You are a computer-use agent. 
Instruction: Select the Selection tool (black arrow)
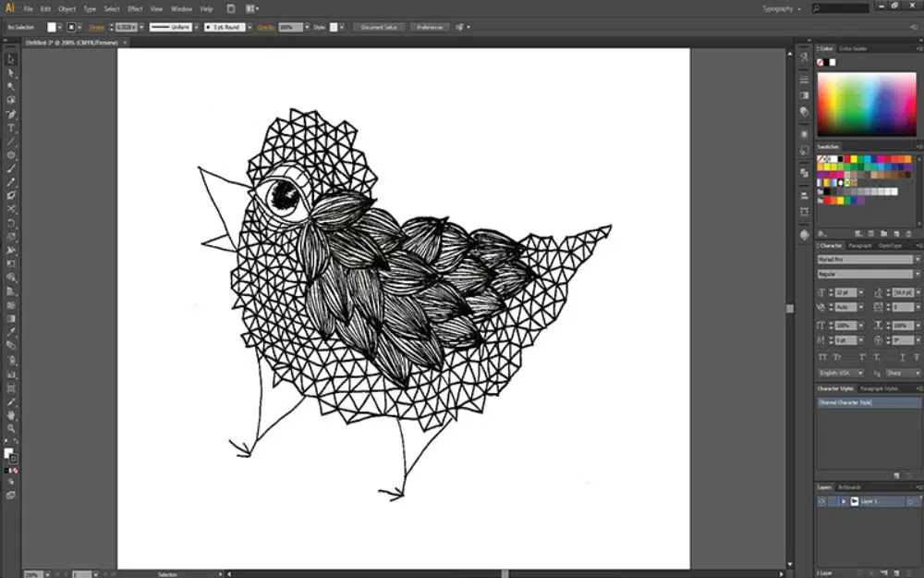(12, 58)
